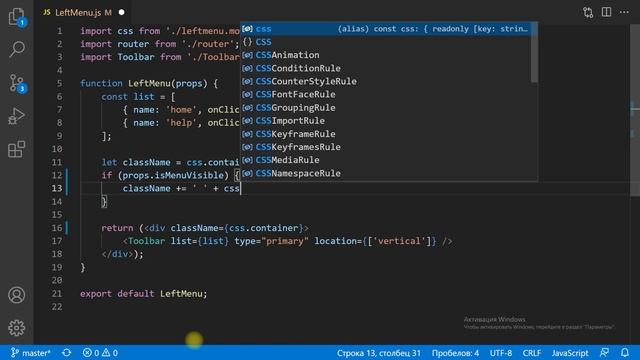Click the Open Changes icon in editor title
Screen dimensions: 640x360
click(588, 12)
